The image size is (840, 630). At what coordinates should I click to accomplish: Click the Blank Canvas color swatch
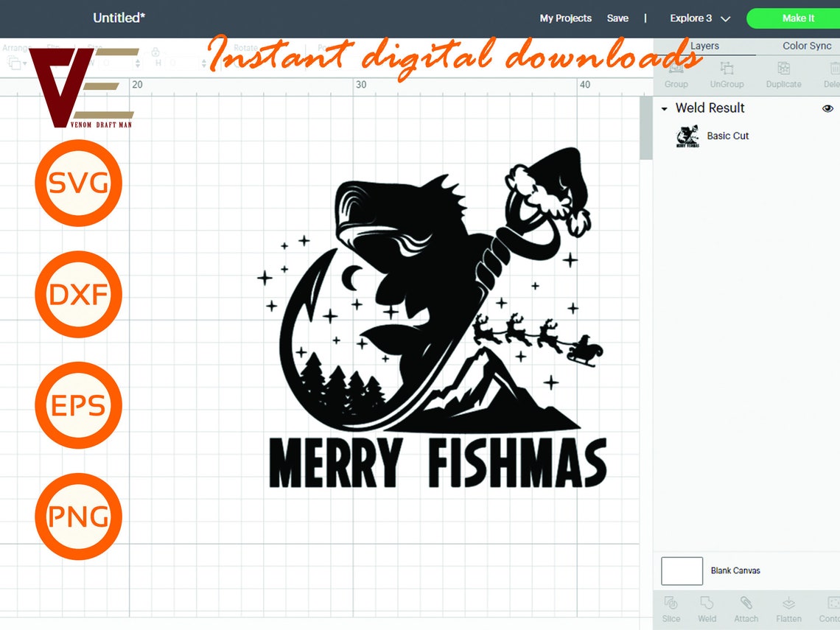[x=681, y=570]
